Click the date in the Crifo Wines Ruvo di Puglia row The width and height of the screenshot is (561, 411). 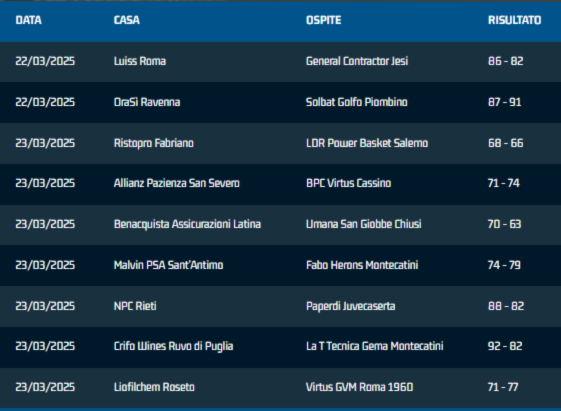pos(45,346)
